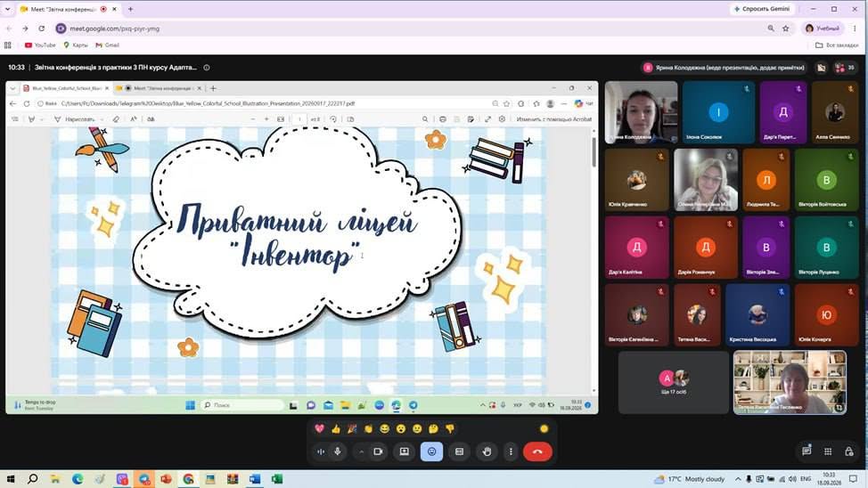868x488 pixels.
Task: Send the thumbs up reaction
Action: click(x=336, y=429)
